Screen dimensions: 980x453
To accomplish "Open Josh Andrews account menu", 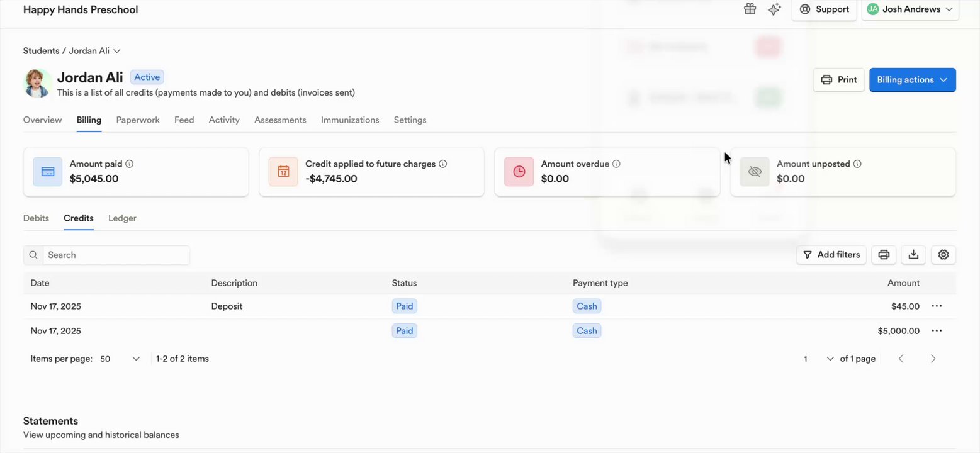I will click(910, 9).
